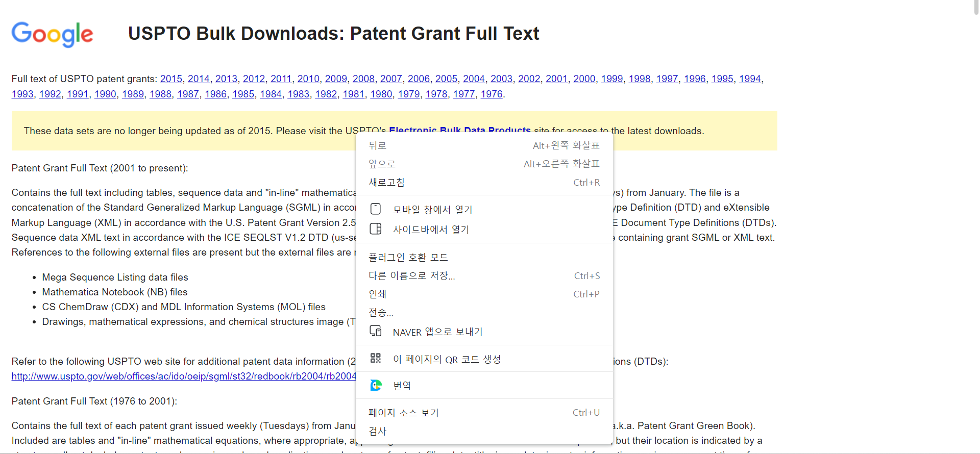980x454 pixels.
Task: Open the 1991 patent grants link
Action: pyautogui.click(x=78, y=94)
